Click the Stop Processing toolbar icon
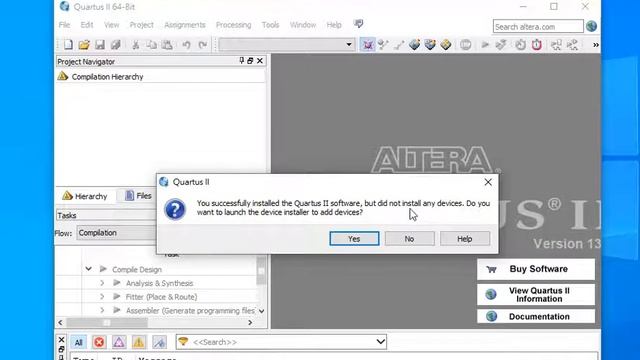The width and height of the screenshot is (640, 360). (466, 44)
